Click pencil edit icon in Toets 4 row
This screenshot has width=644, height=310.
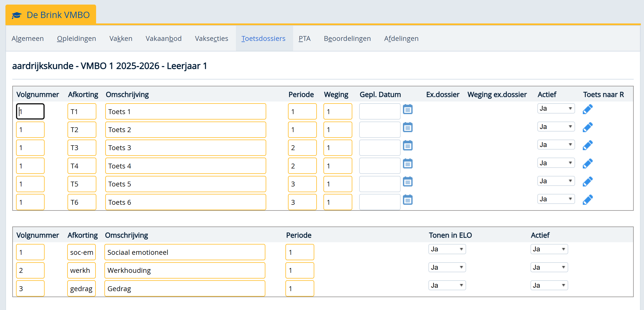587,164
